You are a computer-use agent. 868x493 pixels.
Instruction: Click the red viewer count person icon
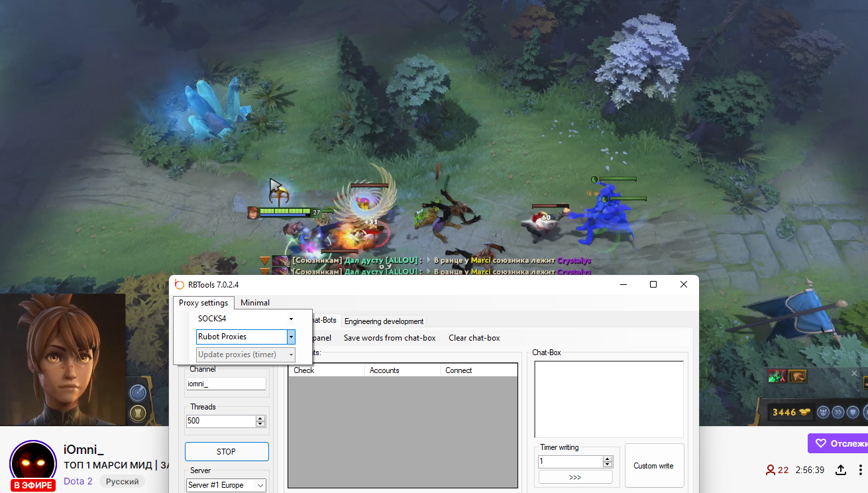[770, 470]
